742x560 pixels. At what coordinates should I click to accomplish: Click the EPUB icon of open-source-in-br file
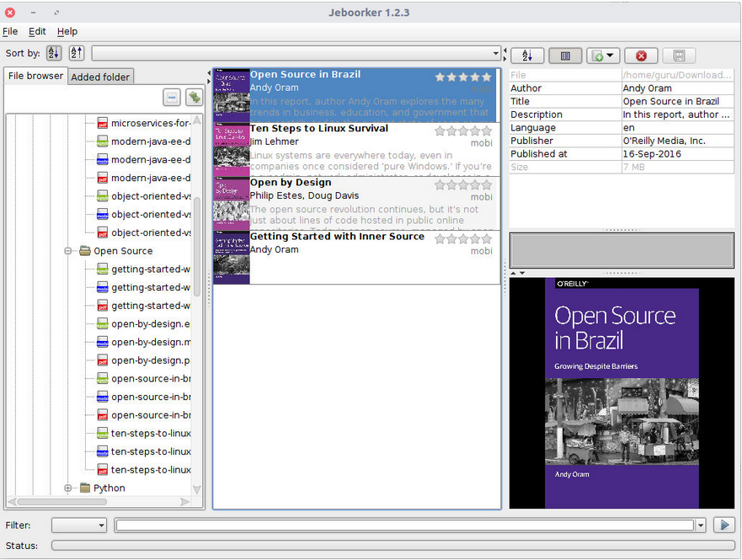pos(102,378)
